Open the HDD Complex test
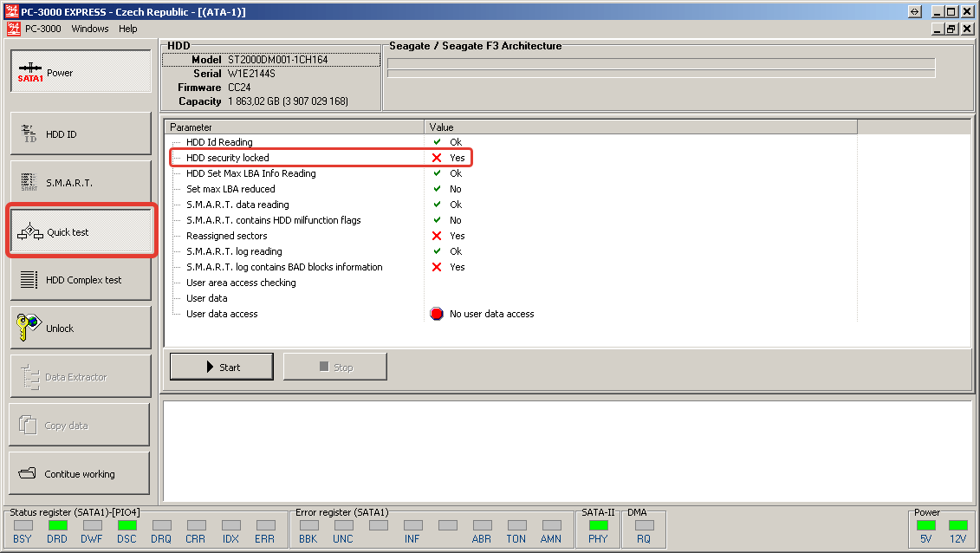The width and height of the screenshot is (980, 553). pyautogui.click(x=81, y=279)
